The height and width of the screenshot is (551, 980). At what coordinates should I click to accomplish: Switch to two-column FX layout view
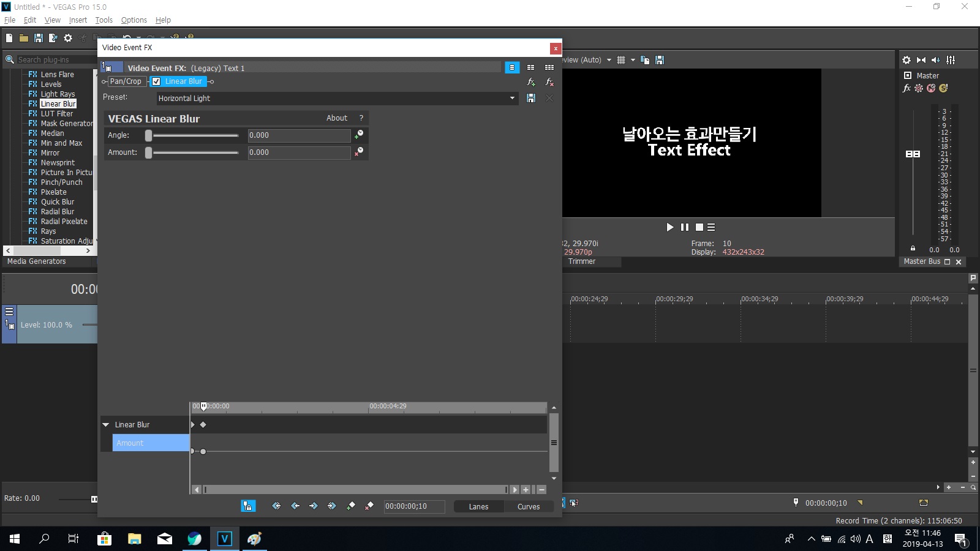[530, 67]
